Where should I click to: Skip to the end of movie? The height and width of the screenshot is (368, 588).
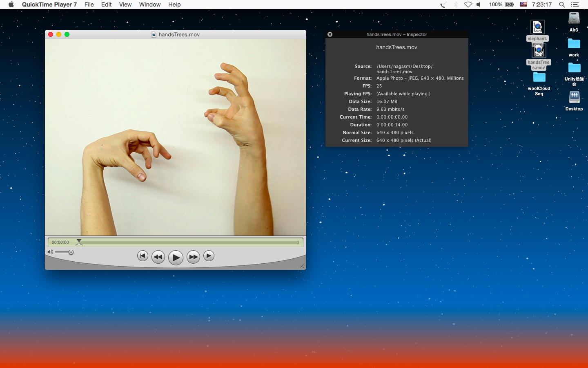point(209,256)
